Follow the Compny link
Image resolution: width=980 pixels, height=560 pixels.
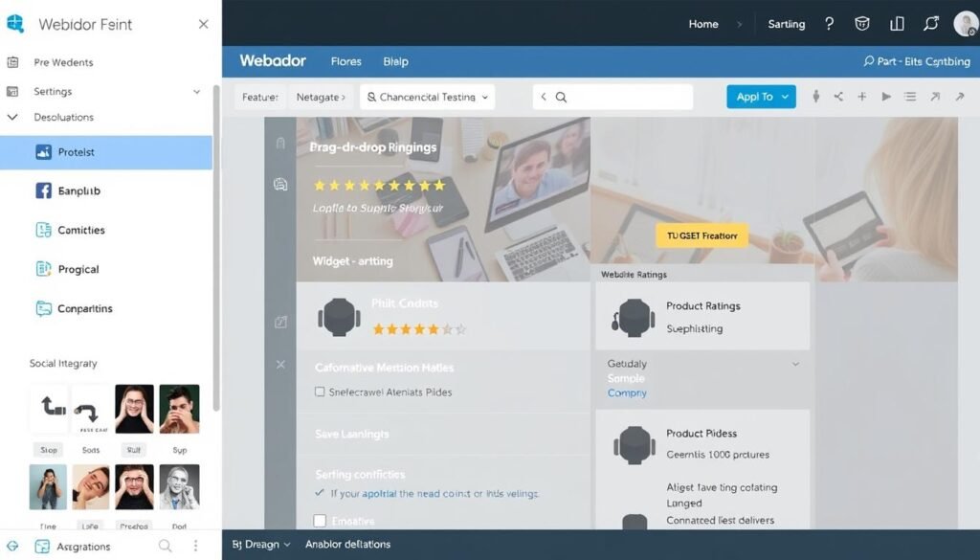(x=627, y=393)
